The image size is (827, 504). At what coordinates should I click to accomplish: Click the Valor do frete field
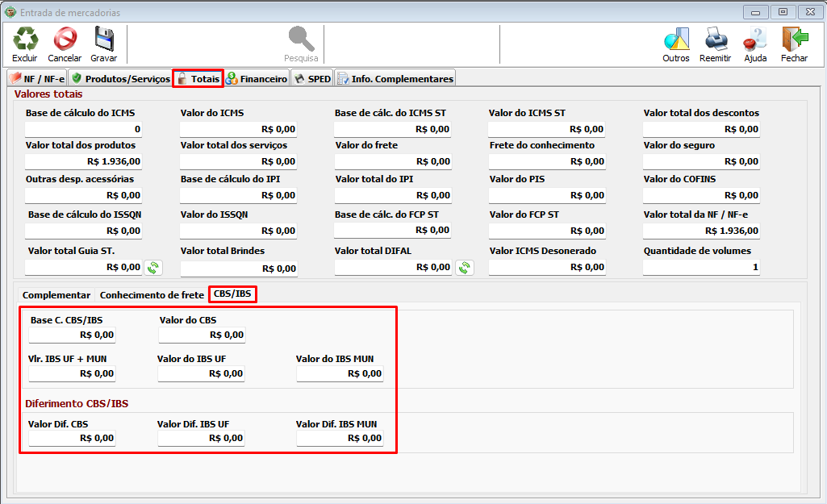[x=393, y=161]
